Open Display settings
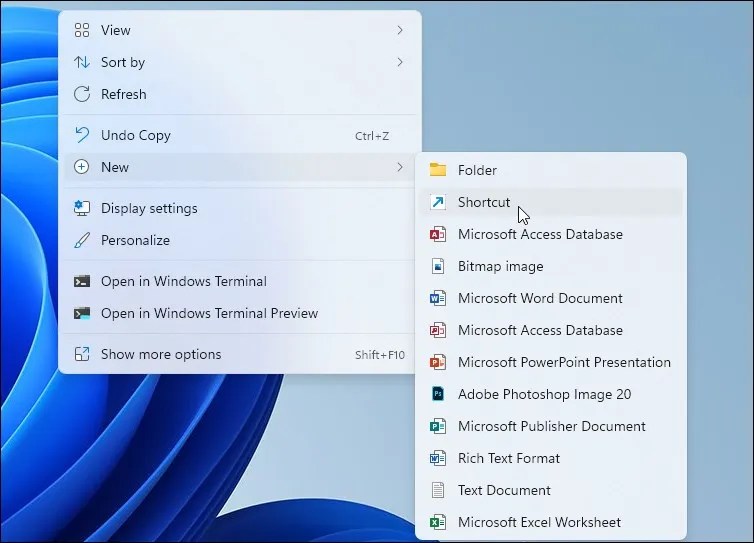 pyautogui.click(x=239, y=208)
